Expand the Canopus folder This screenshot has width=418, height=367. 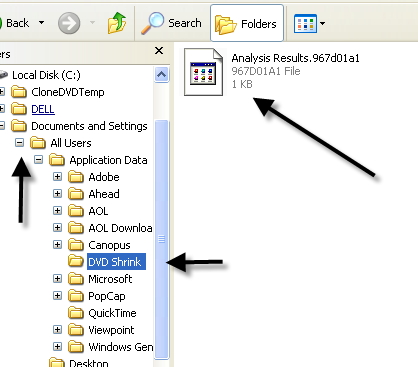tap(58, 245)
